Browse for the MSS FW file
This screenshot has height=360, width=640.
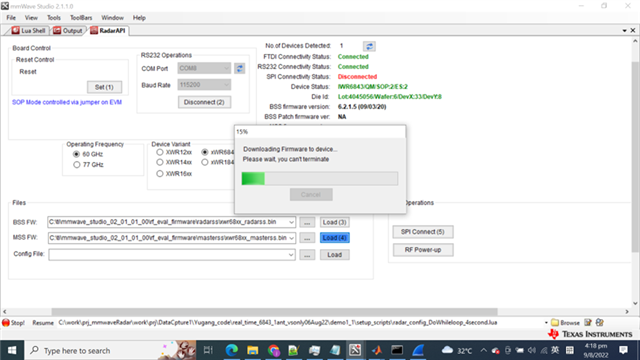(x=307, y=238)
